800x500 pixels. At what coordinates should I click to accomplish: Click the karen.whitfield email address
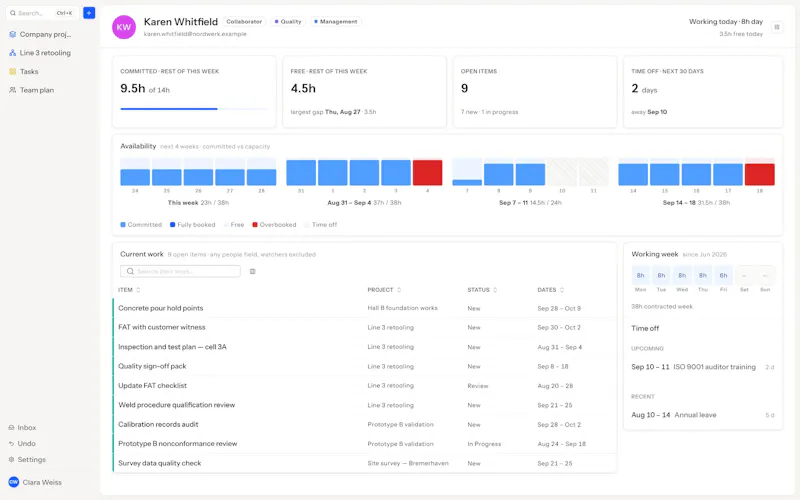[195, 34]
